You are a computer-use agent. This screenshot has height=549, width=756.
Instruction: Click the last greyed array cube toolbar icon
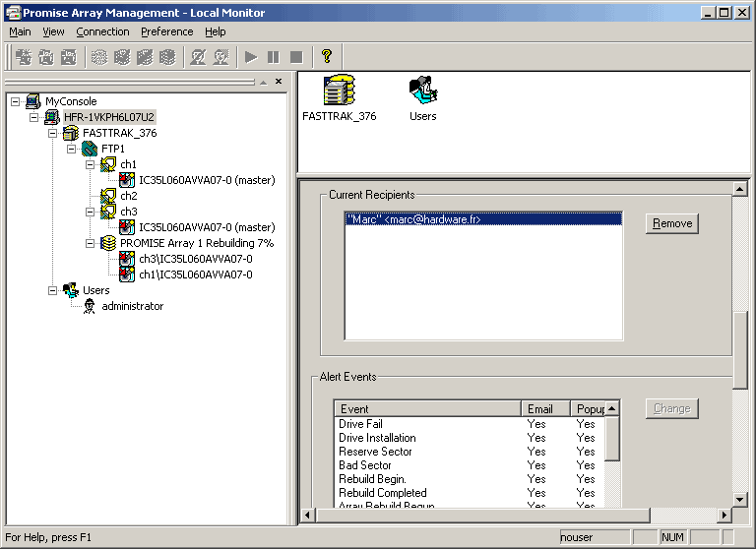pyautogui.click(x=167, y=57)
